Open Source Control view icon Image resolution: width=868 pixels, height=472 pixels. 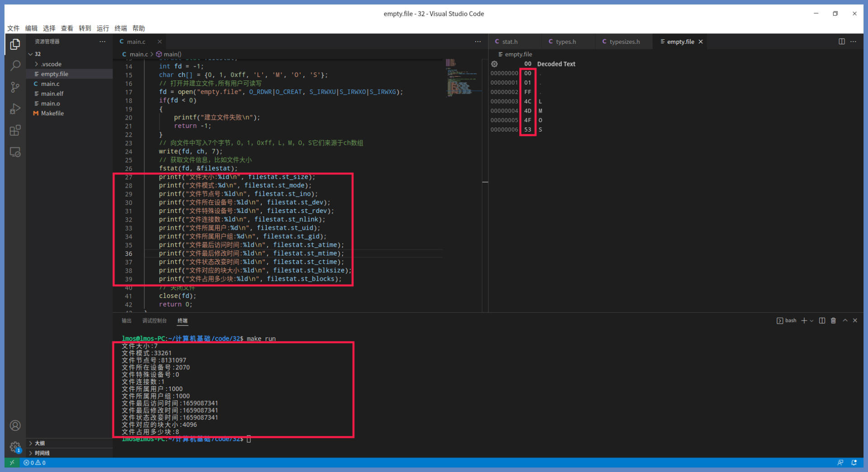pyautogui.click(x=15, y=87)
